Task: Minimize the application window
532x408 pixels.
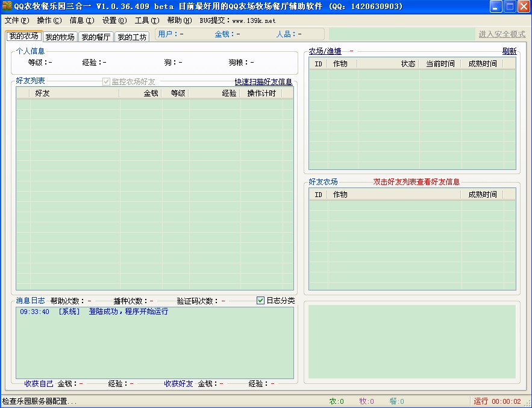Action: click(496, 7)
